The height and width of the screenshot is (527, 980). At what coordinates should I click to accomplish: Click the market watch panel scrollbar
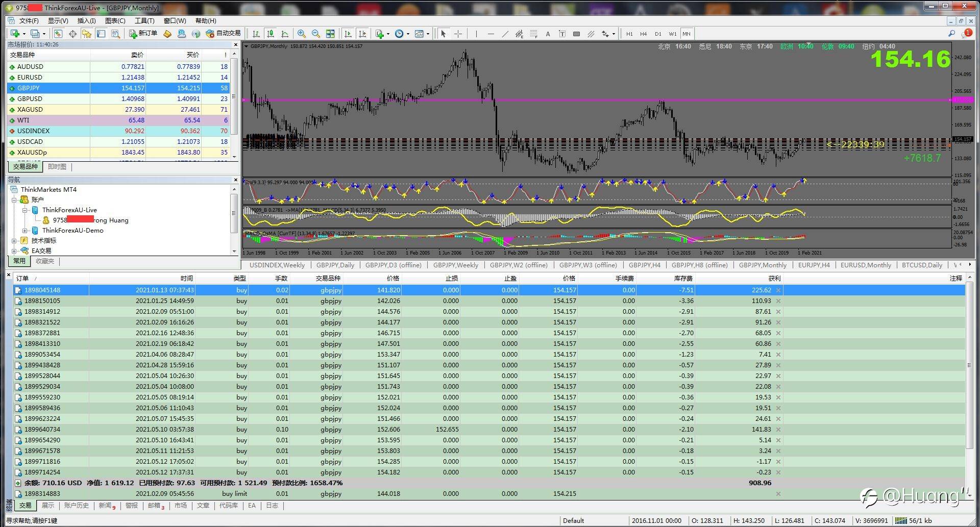pos(234,97)
